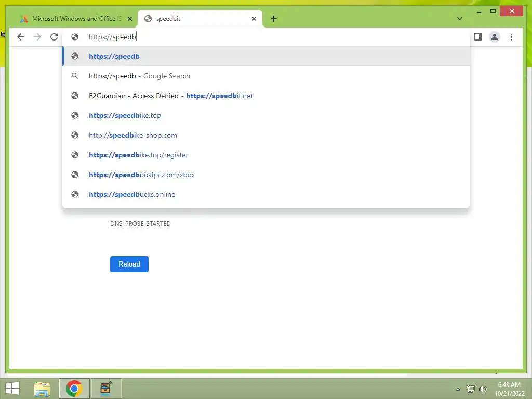Screen dimensions: 532x399
Task: Close the speedbit tab
Action: (x=254, y=19)
